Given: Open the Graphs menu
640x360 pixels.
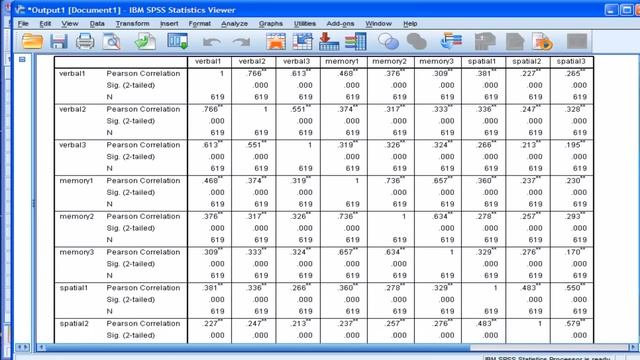Looking at the screenshot, I should pos(271,24).
